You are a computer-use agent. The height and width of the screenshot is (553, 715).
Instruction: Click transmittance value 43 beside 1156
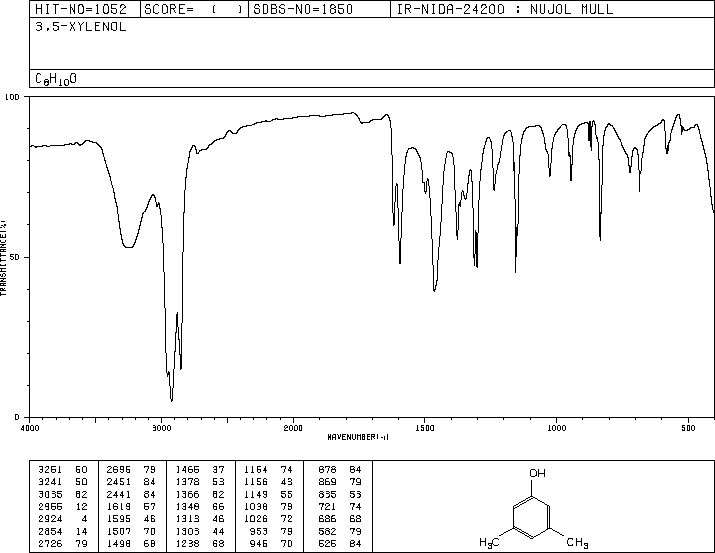287,482
